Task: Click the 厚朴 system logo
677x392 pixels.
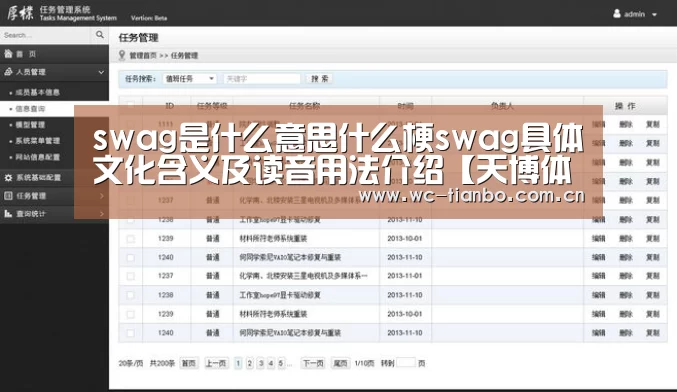Action: pos(20,13)
